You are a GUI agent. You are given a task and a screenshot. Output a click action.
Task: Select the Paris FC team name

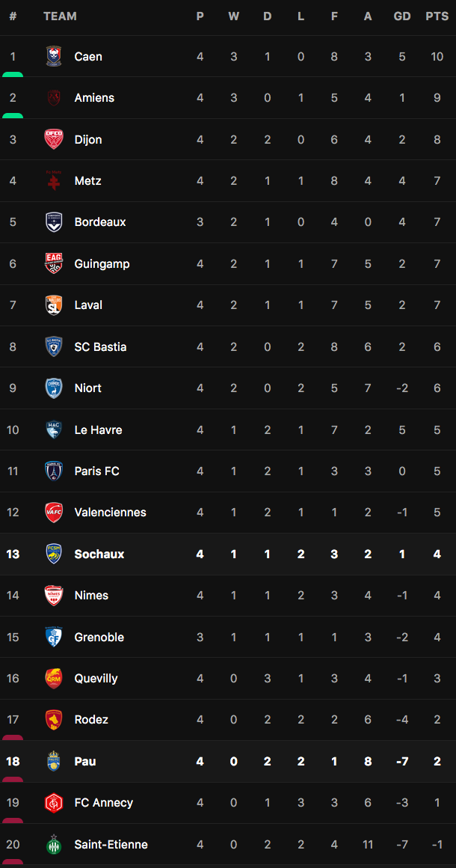(96, 471)
